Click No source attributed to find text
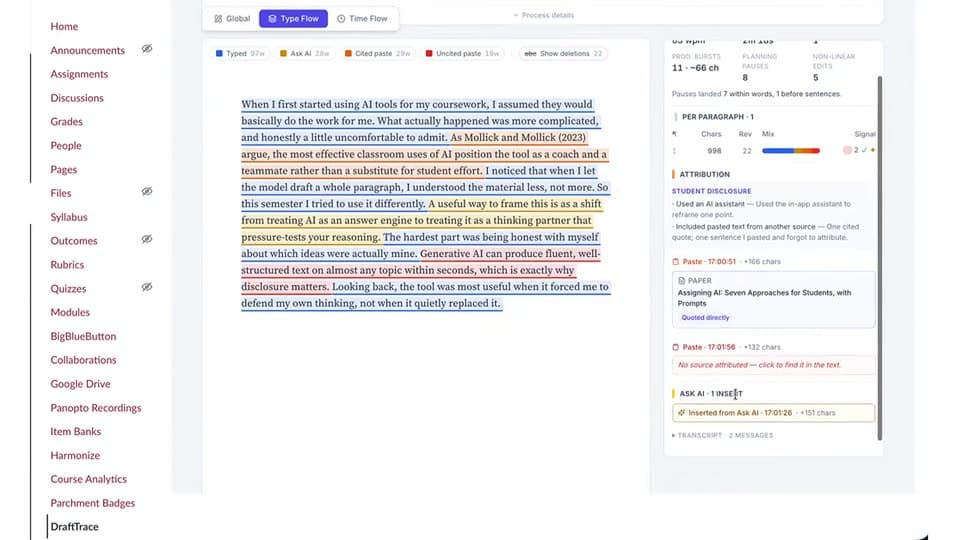This screenshot has width=960, height=540. pos(773,365)
